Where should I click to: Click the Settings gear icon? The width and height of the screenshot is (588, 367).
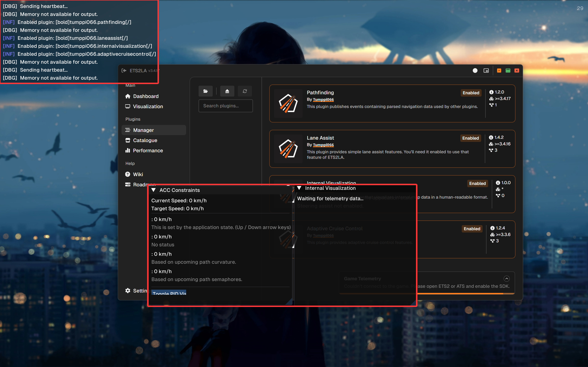click(128, 290)
